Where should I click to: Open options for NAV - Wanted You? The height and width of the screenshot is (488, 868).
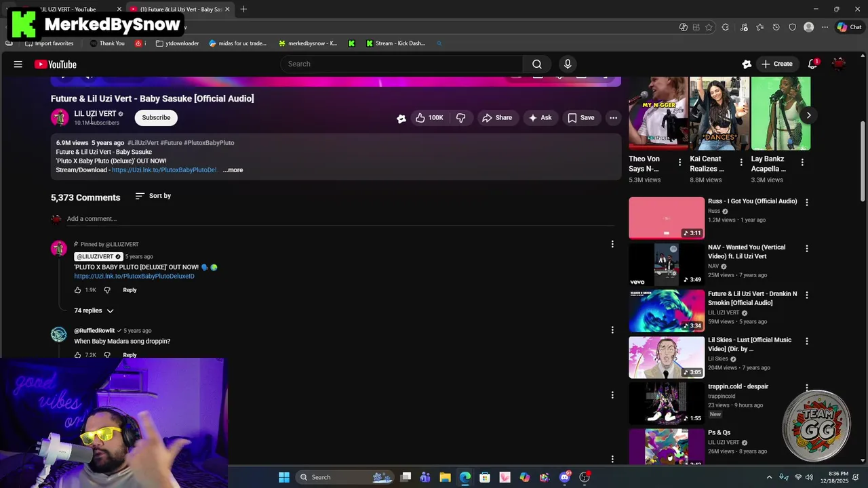(x=807, y=249)
